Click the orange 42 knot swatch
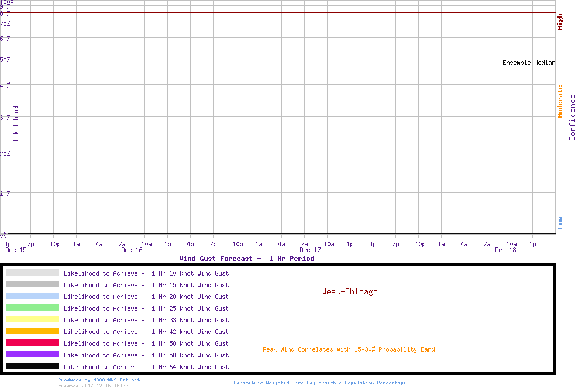Viewport: 585px width, 392px height. [x=32, y=331]
